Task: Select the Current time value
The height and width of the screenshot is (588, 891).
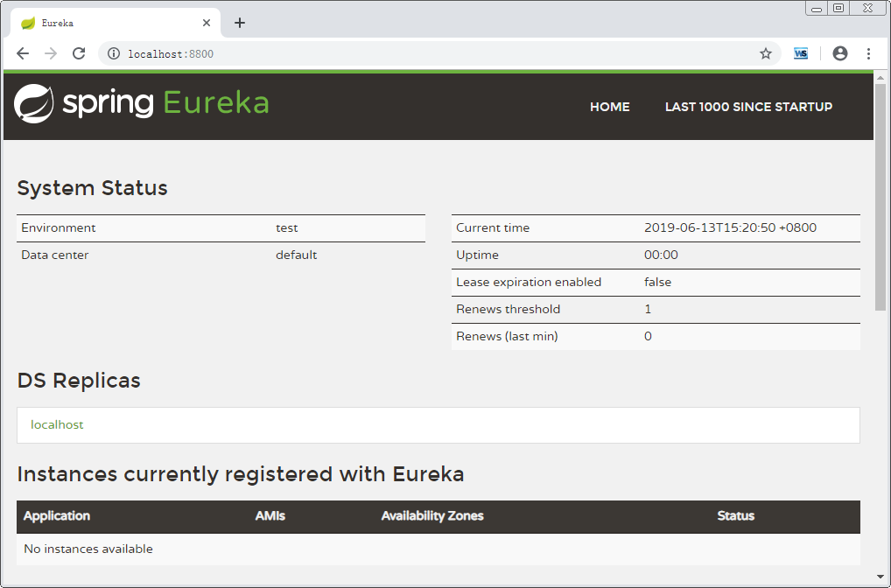Action: 730,227
